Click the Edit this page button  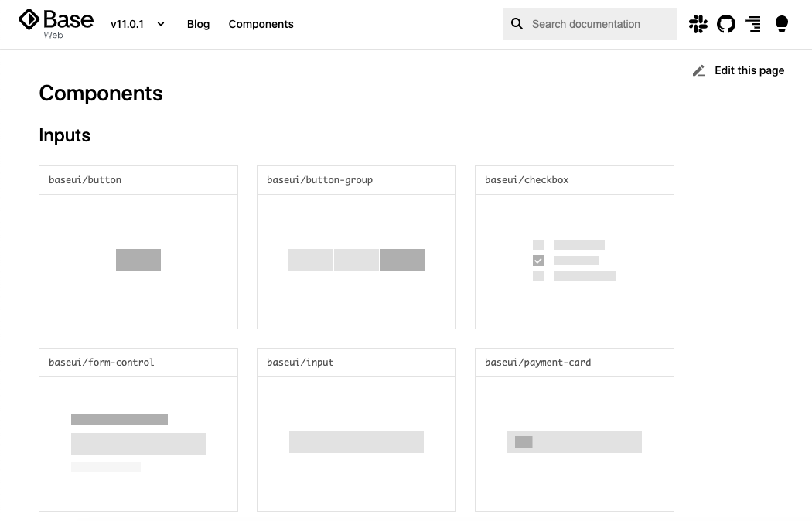[x=749, y=70]
